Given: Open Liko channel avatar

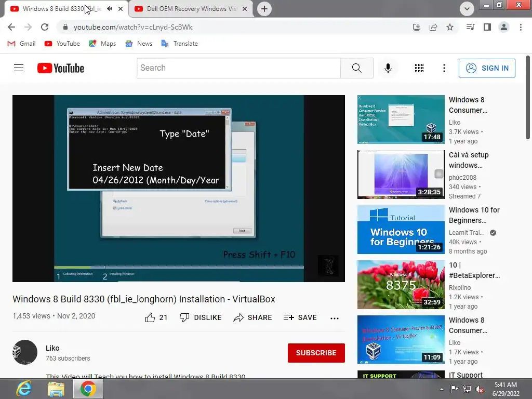Looking at the screenshot, I should pos(25,352).
